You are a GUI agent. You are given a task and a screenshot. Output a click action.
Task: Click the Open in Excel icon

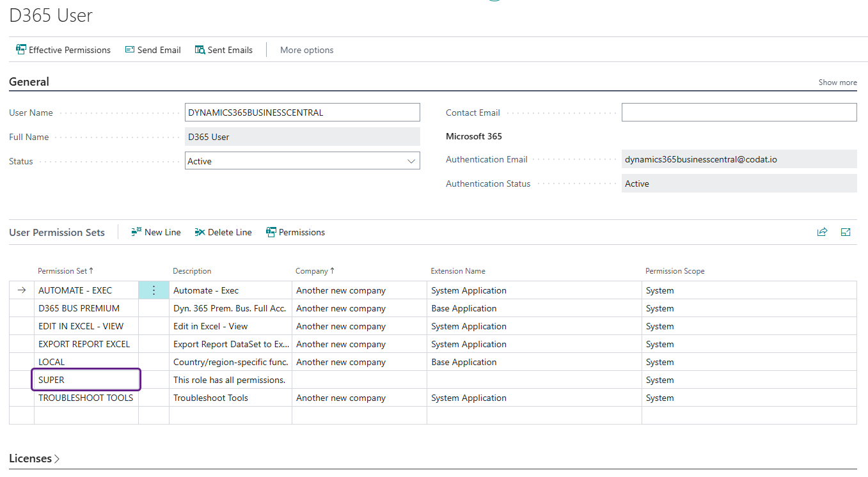coord(846,232)
